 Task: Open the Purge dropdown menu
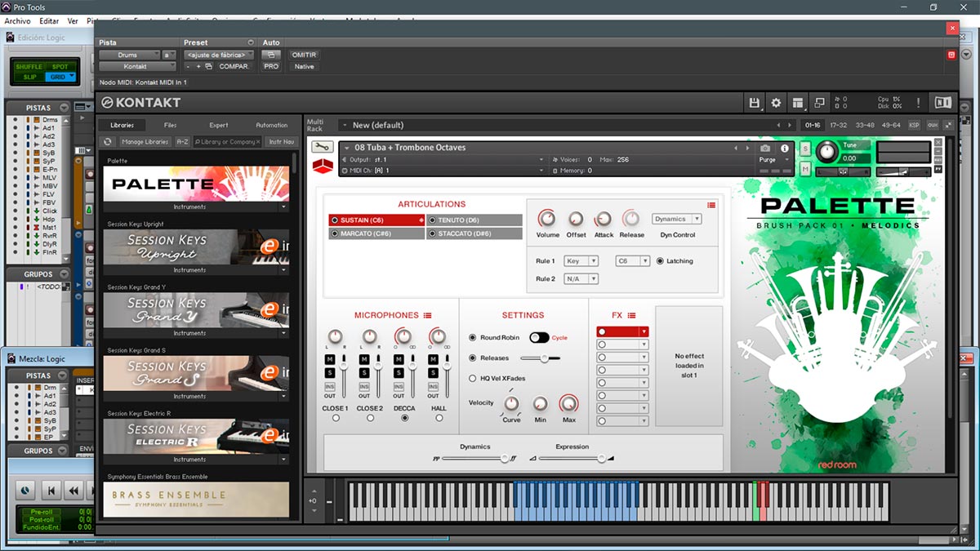(x=773, y=160)
